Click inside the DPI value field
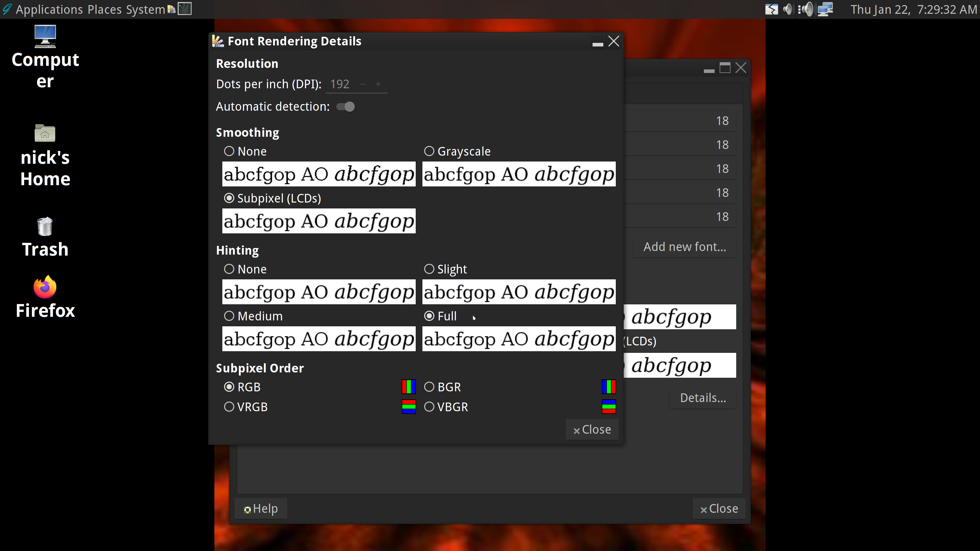The image size is (980, 551). click(340, 84)
